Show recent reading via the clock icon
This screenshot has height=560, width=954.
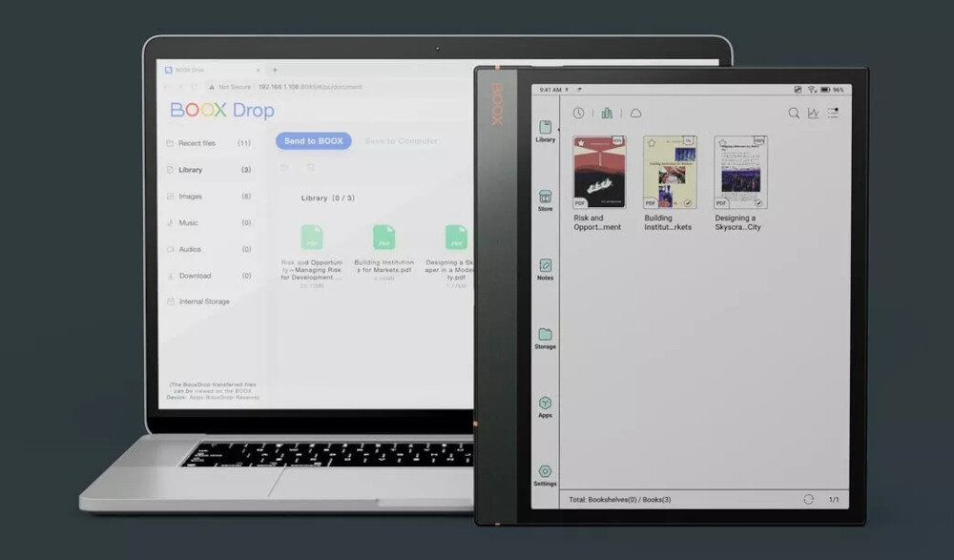579,114
